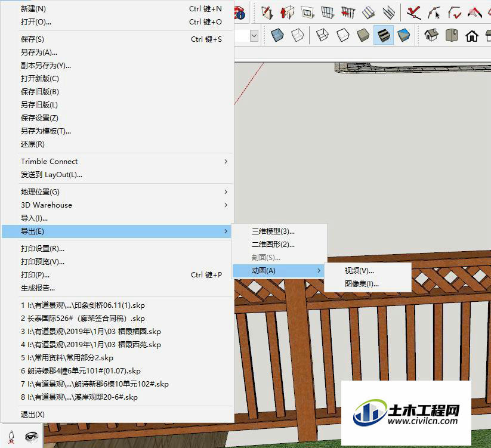Toggle Back Edges style cube icon
Viewport: 491px width, 448px height.
pos(298,35)
